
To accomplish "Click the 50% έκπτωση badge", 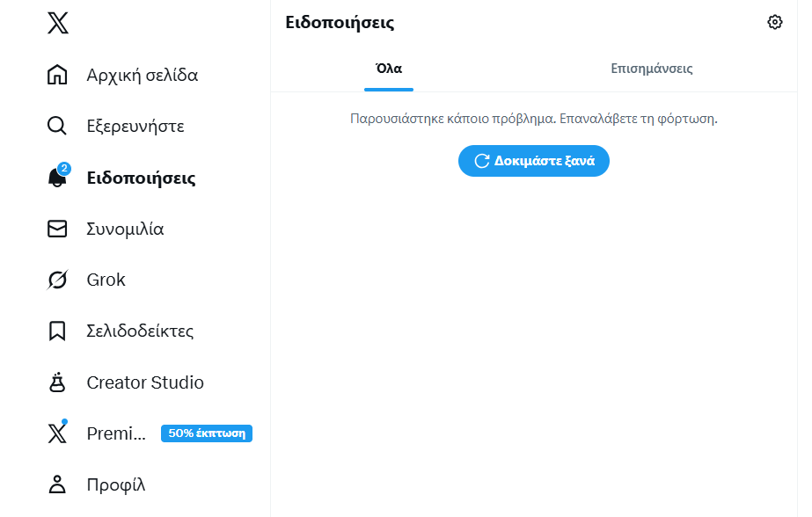I will tap(207, 433).
